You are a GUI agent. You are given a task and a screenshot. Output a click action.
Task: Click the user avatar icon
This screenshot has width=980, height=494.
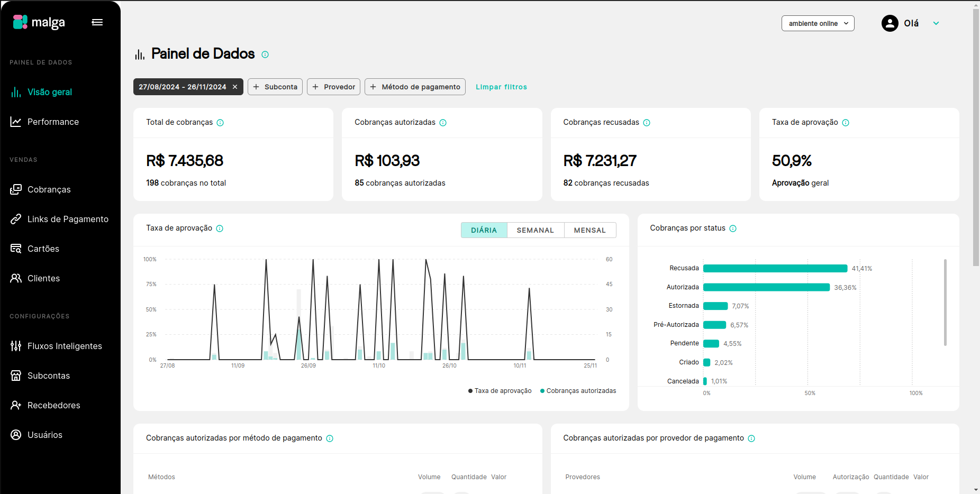[890, 23]
